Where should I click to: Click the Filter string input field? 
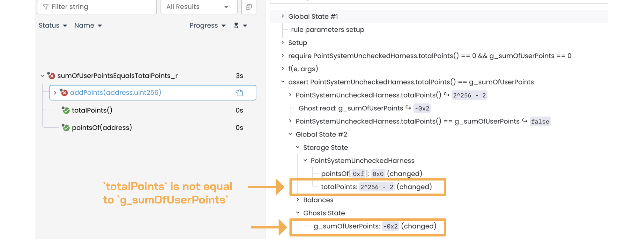[x=100, y=7]
